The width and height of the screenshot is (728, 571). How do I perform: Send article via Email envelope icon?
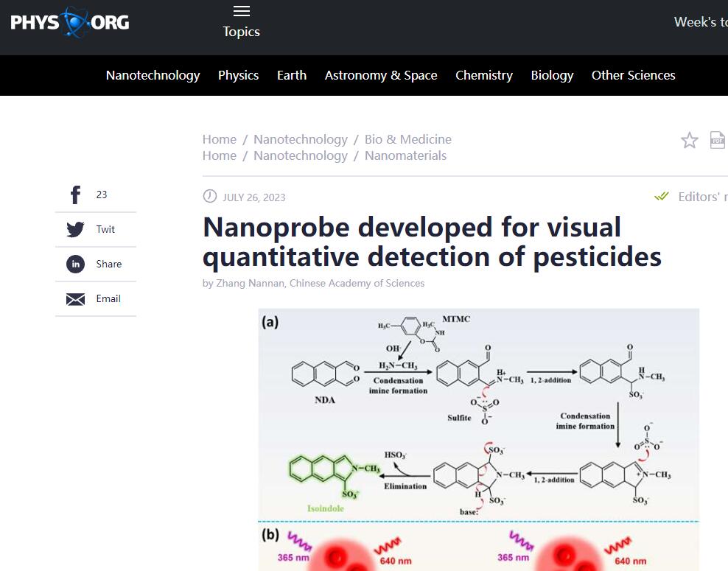click(x=75, y=298)
